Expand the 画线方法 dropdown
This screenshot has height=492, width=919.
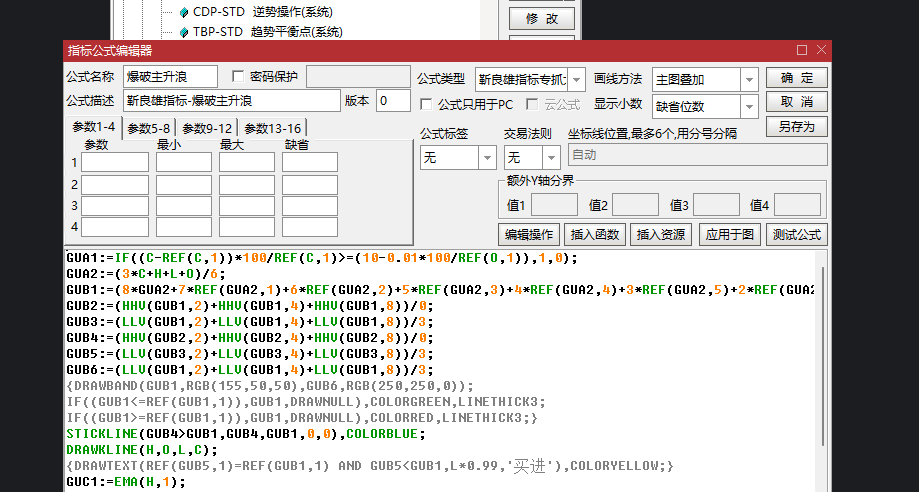749,78
